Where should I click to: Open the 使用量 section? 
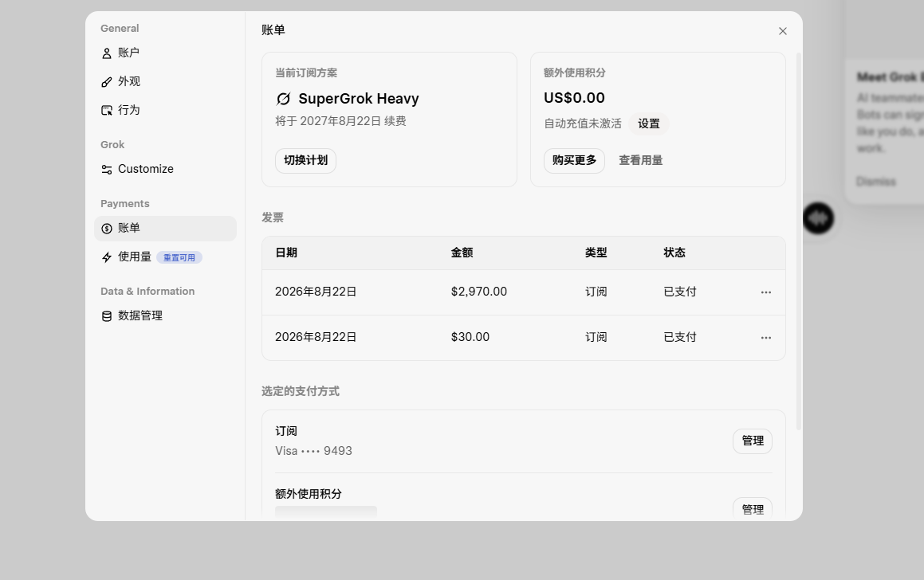[x=165, y=257]
